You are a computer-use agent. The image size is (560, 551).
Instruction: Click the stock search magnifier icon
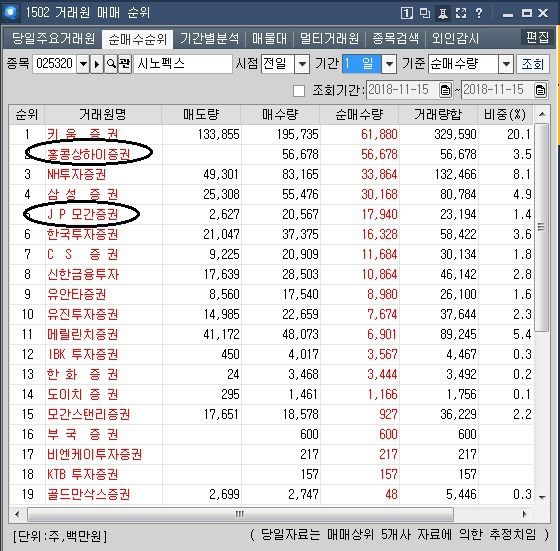coord(111,64)
